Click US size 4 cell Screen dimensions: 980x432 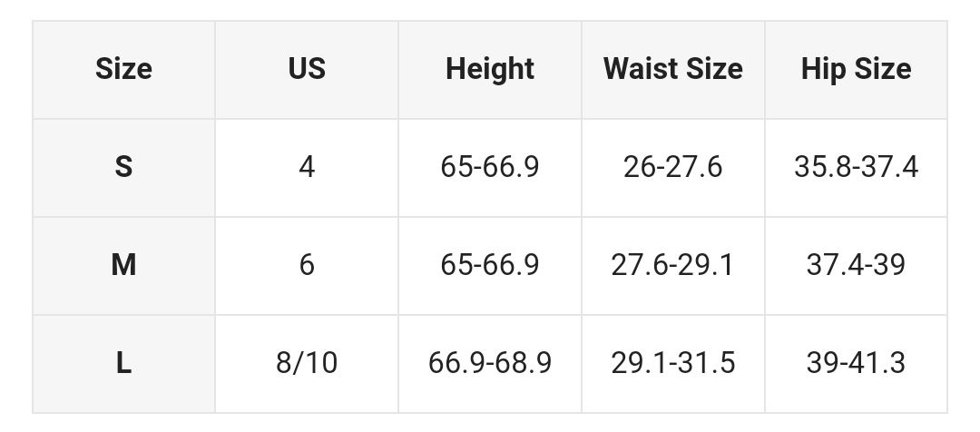[x=307, y=168]
